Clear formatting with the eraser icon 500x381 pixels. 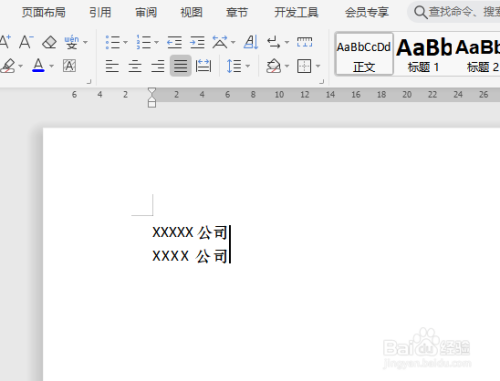tap(49, 42)
